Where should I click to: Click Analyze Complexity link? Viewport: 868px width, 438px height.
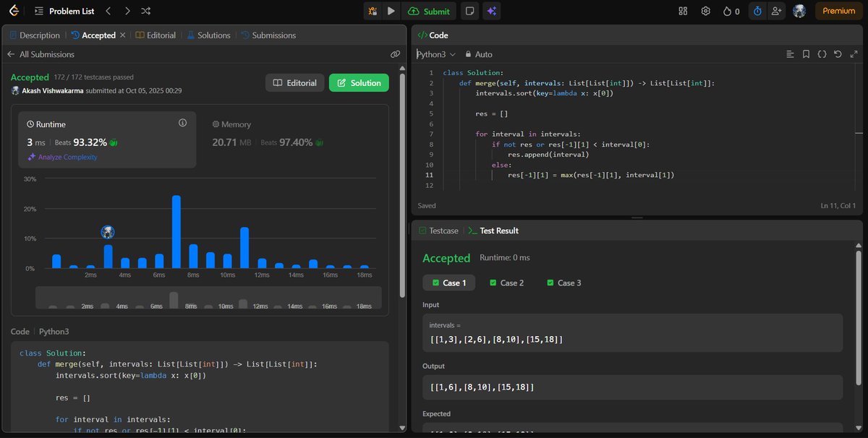coord(62,157)
